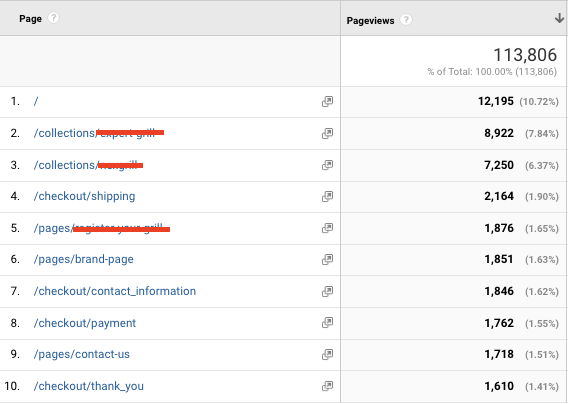Select the 1,846 pageviews value

tap(499, 291)
